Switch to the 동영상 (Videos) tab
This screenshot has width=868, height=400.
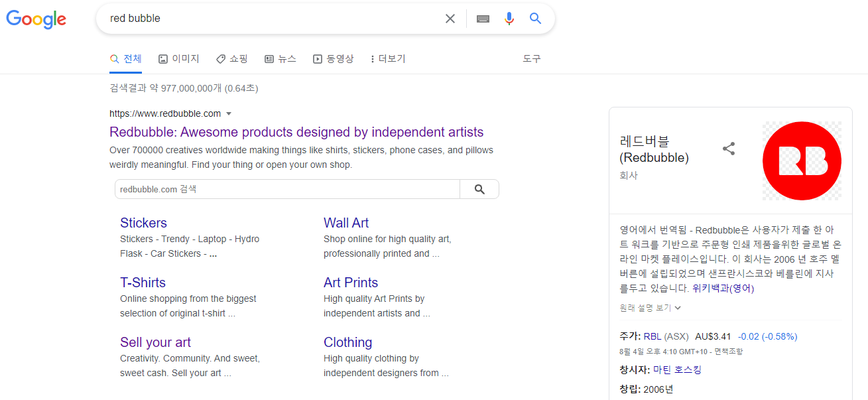point(334,59)
